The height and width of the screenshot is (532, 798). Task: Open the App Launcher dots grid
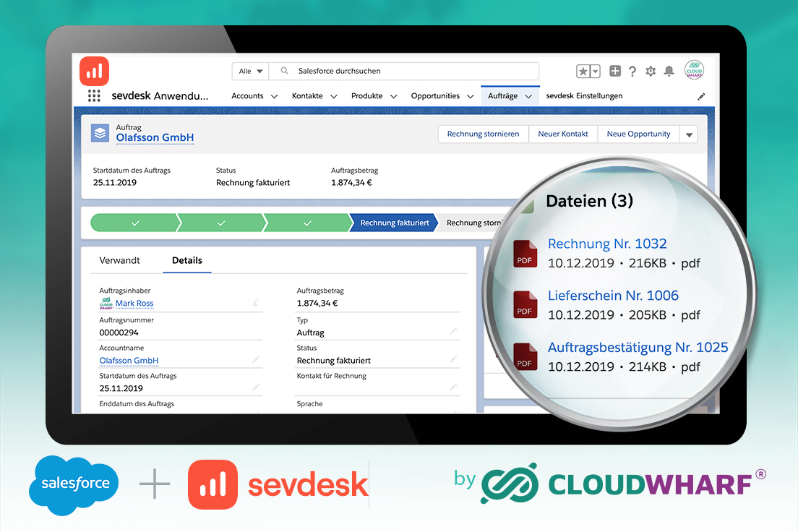coord(94,95)
